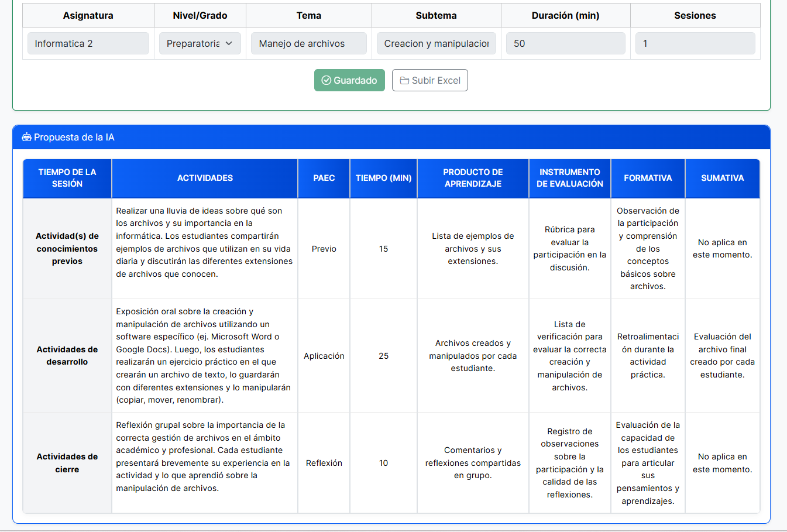787x532 pixels.
Task: Click the green Guardado button
Action: [x=349, y=81]
